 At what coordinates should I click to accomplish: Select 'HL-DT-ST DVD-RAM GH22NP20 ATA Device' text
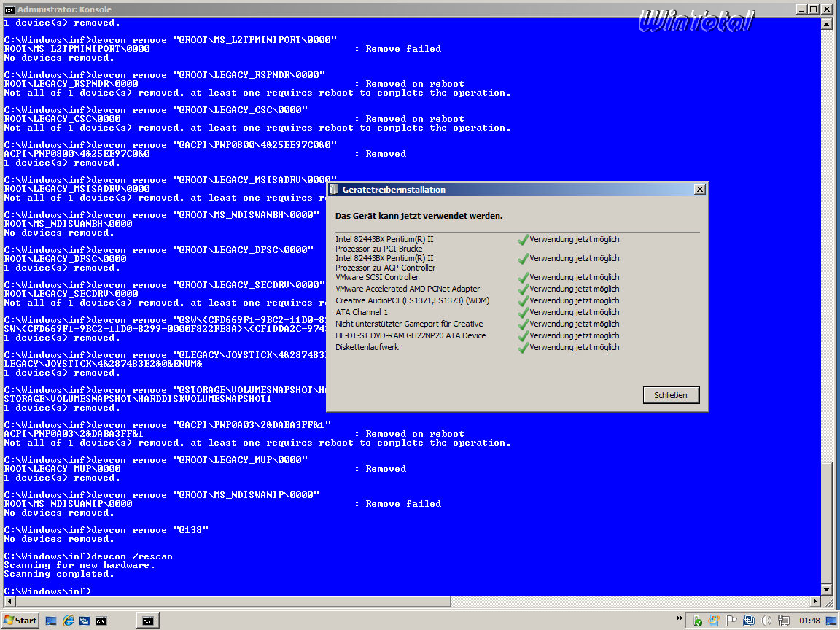point(411,336)
